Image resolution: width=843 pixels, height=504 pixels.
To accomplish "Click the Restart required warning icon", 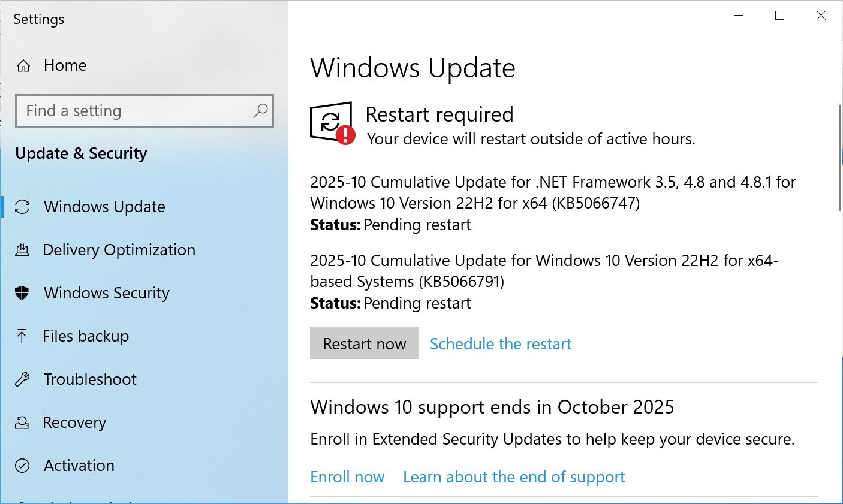I will (x=330, y=122).
